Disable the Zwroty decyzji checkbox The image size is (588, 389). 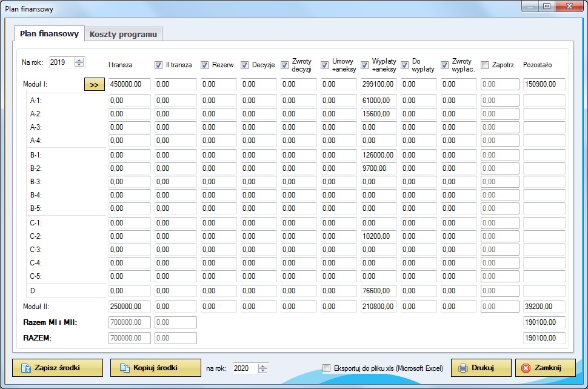point(285,65)
